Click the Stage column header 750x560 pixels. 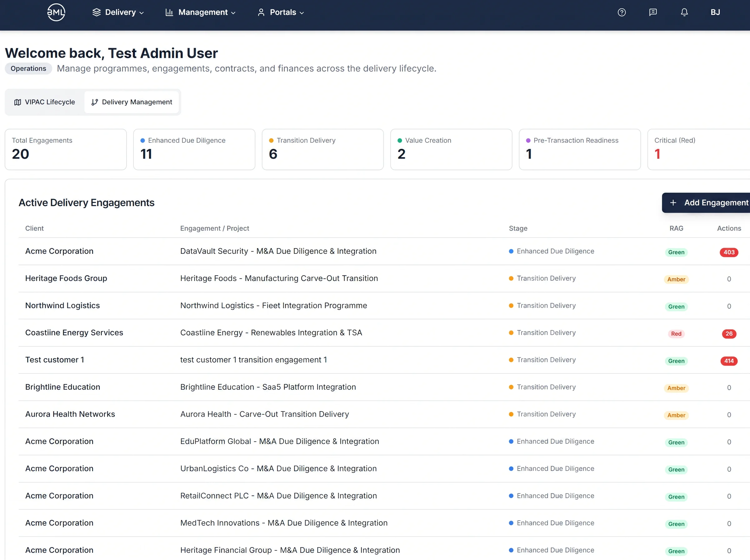click(x=518, y=228)
